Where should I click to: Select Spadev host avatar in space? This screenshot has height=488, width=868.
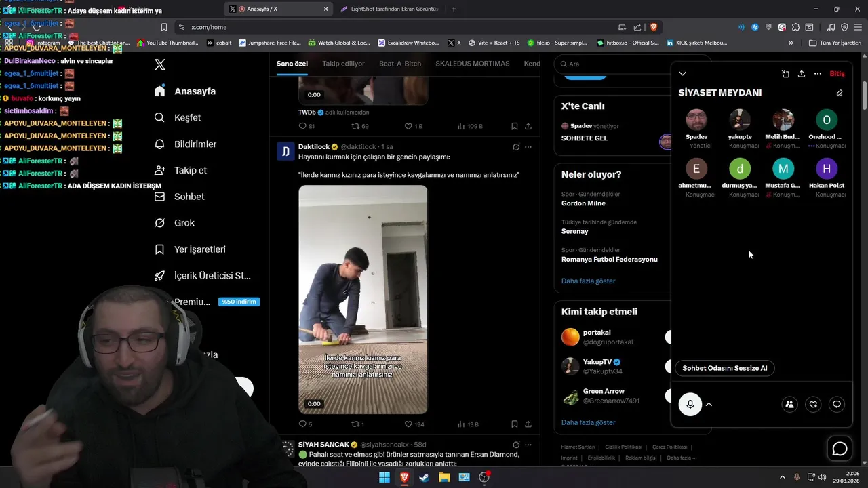coord(696,120)
